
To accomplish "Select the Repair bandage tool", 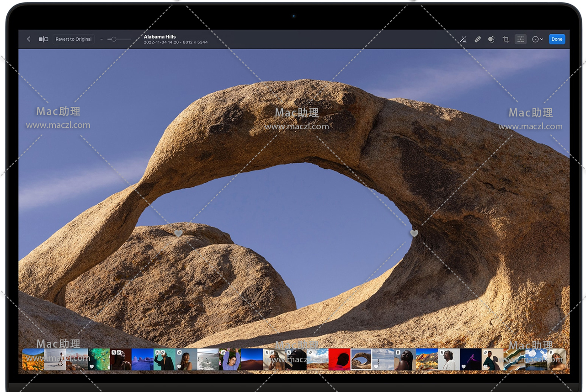I will coord(478,39).
